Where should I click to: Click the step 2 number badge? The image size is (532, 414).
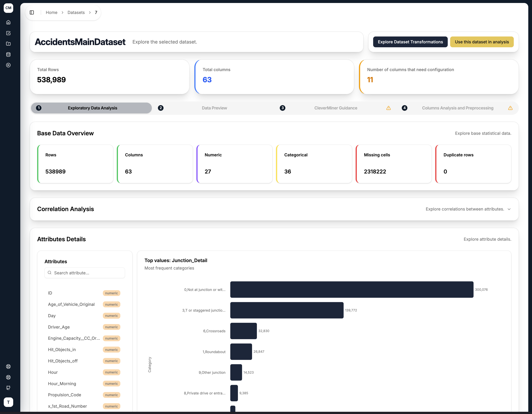point(161,108)
